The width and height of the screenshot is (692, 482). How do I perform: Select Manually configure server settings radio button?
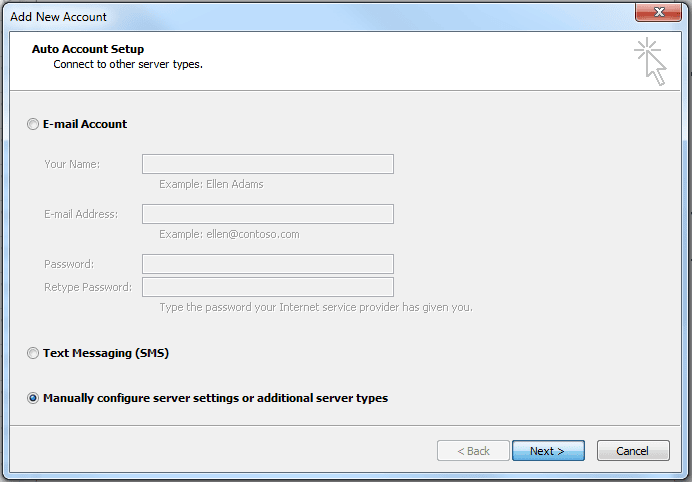(33, 398)
